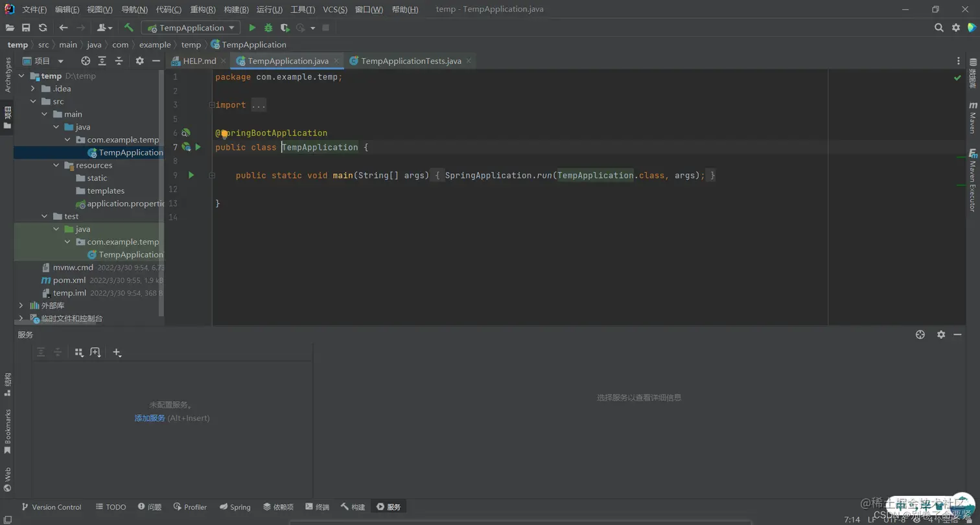The width and height of the screenshot is (980, 525).
Task: Hide the Services panel with minus icon
Action: 958,334
